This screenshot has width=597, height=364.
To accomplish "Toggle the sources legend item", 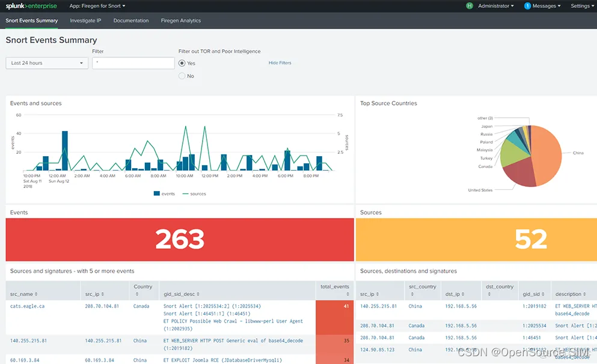I will 194,193.
